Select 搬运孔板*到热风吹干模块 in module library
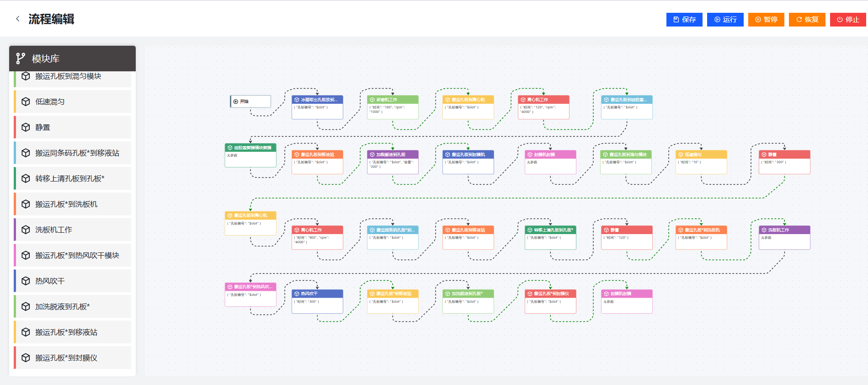 72,255
